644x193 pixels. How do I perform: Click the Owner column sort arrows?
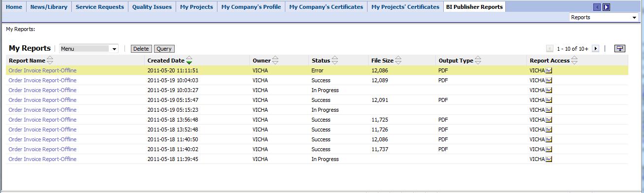coord(275,61)
